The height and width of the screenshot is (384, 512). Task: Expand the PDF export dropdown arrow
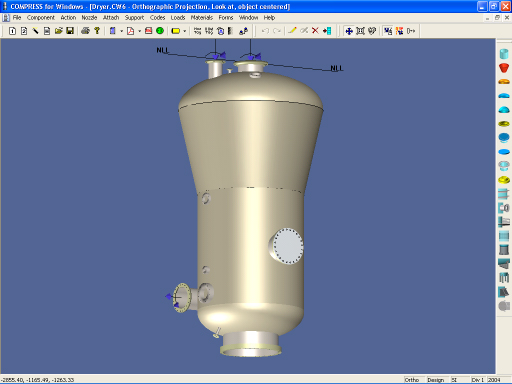139,31
